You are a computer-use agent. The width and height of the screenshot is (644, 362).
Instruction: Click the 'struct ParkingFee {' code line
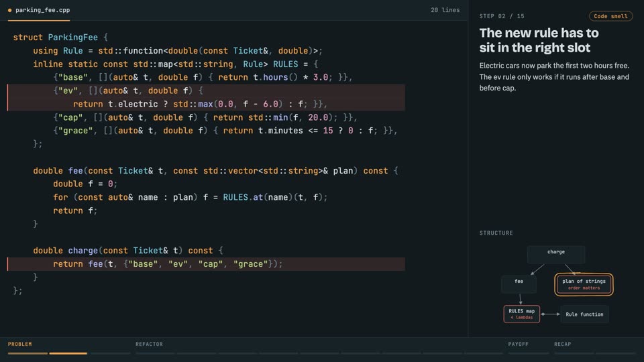click(60, 38)
